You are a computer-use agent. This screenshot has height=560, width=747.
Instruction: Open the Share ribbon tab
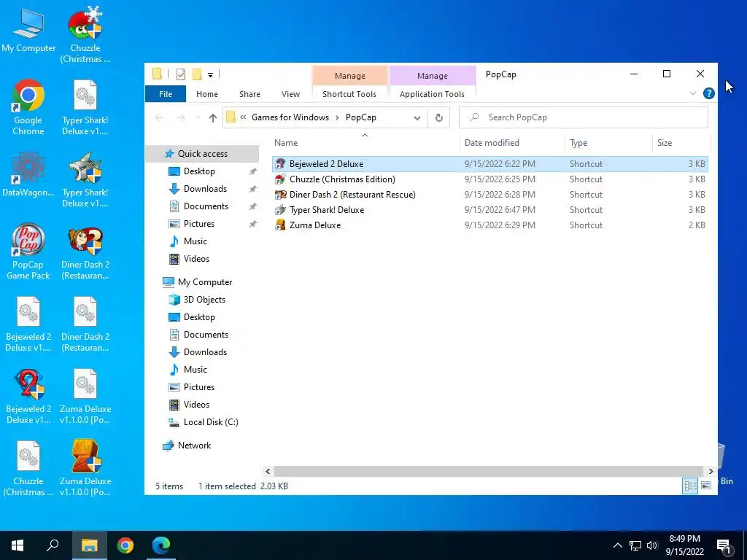(x=249, y=94)
